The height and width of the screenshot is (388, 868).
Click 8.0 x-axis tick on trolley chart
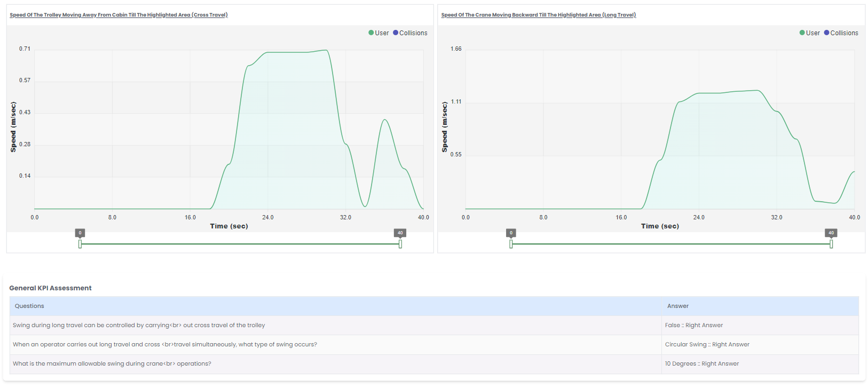112,217
